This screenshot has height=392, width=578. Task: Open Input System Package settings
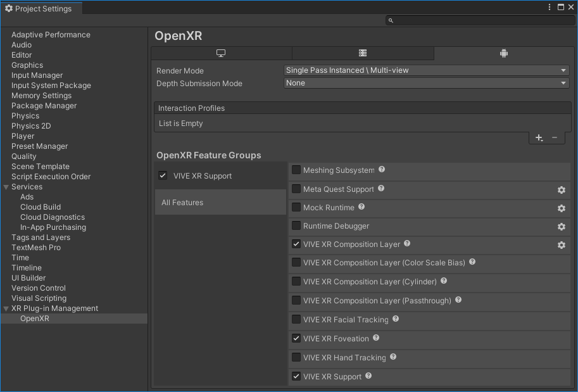pos(51,85)
